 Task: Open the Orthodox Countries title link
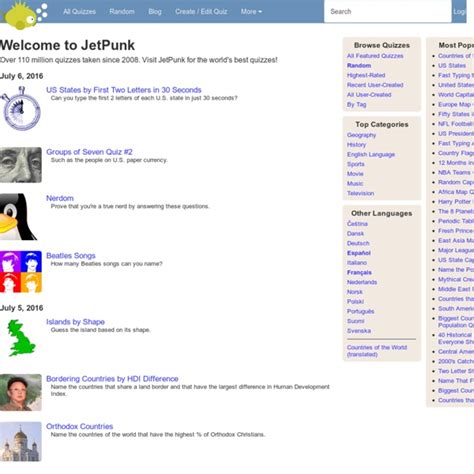80,426
